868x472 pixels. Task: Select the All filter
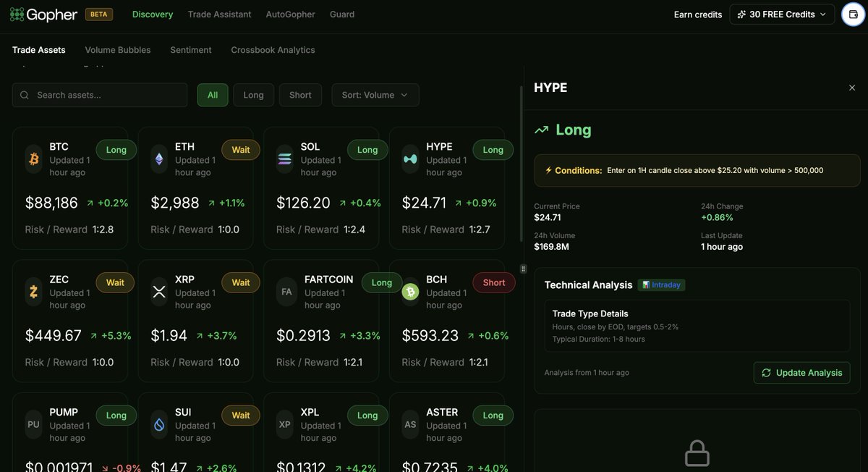tap(213, 95)
